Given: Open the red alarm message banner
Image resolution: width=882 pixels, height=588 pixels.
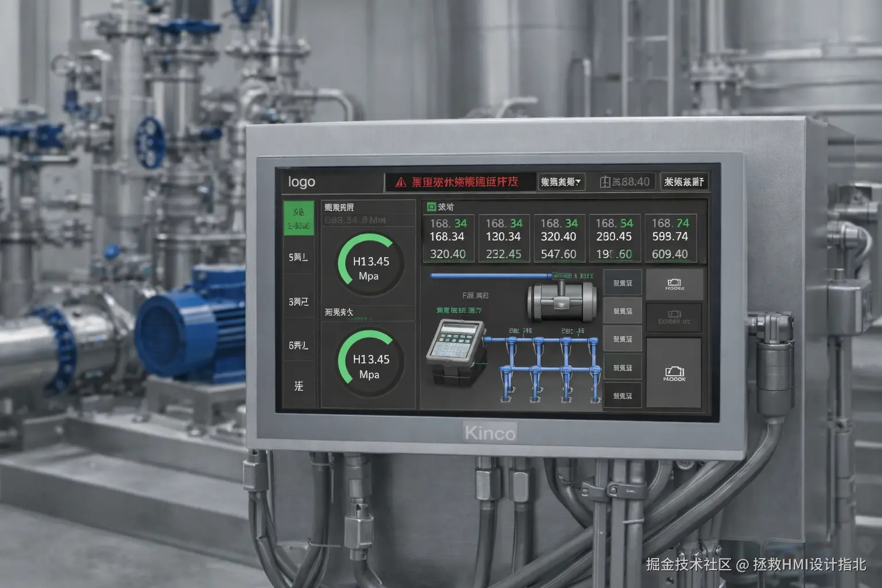Looking at the screenshot, I should click(x=460, y=182).
